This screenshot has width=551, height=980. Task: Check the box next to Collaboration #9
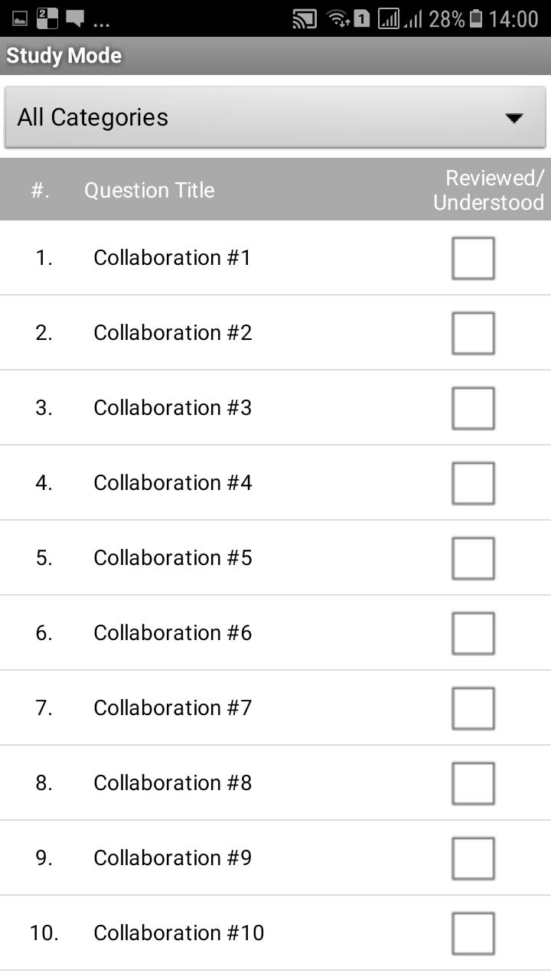point(473,858)
